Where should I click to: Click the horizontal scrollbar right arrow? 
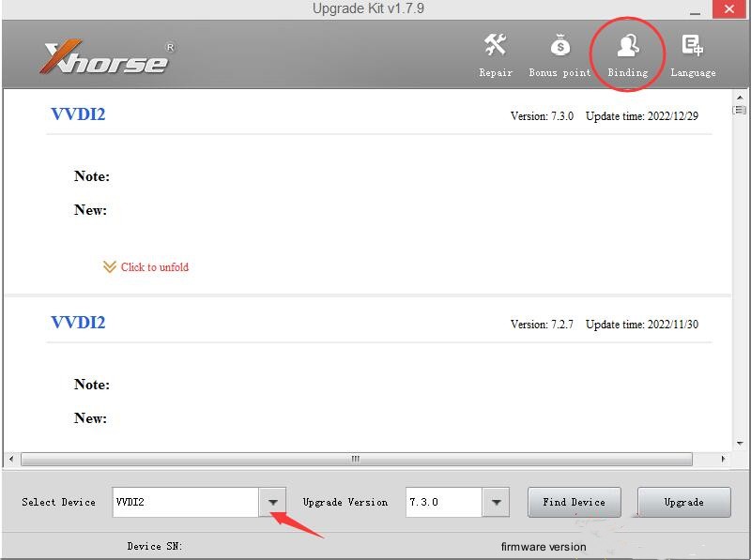click(723, 459)
